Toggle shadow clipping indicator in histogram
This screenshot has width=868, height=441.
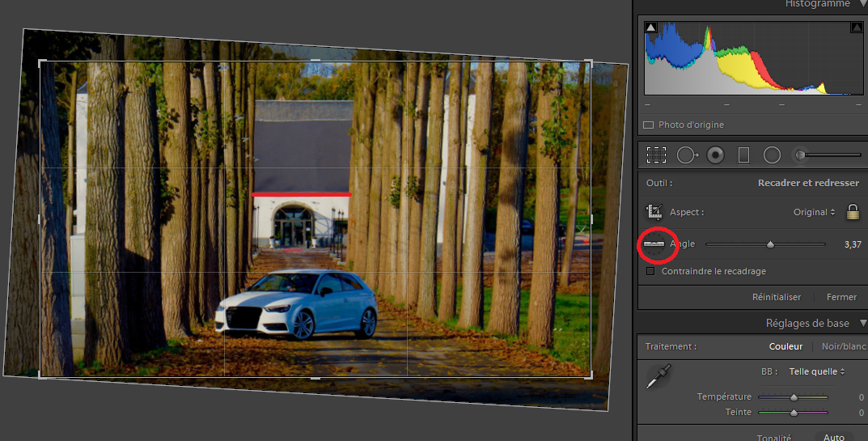(651, 28)
